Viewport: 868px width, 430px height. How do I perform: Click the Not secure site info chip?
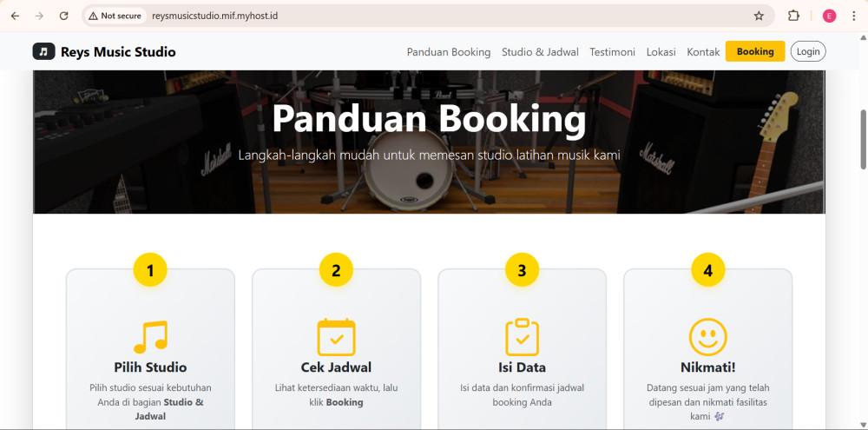[x=115, y=16]
